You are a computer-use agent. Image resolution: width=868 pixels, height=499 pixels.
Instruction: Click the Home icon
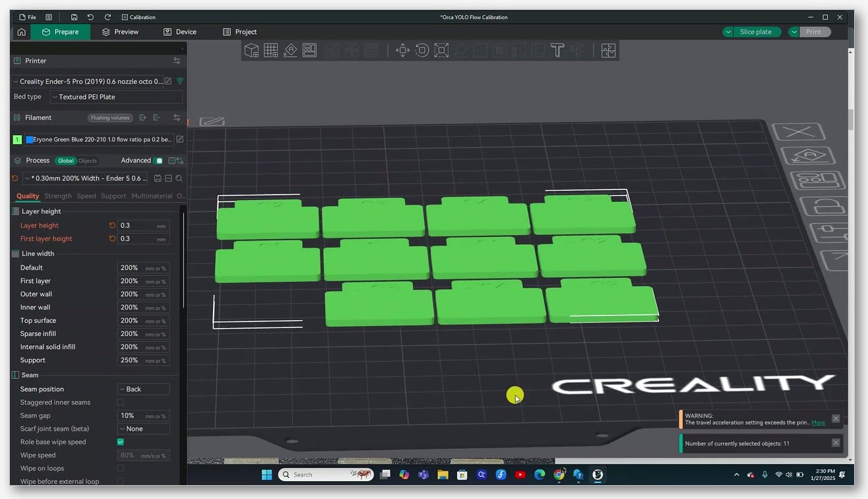(22, 32)
